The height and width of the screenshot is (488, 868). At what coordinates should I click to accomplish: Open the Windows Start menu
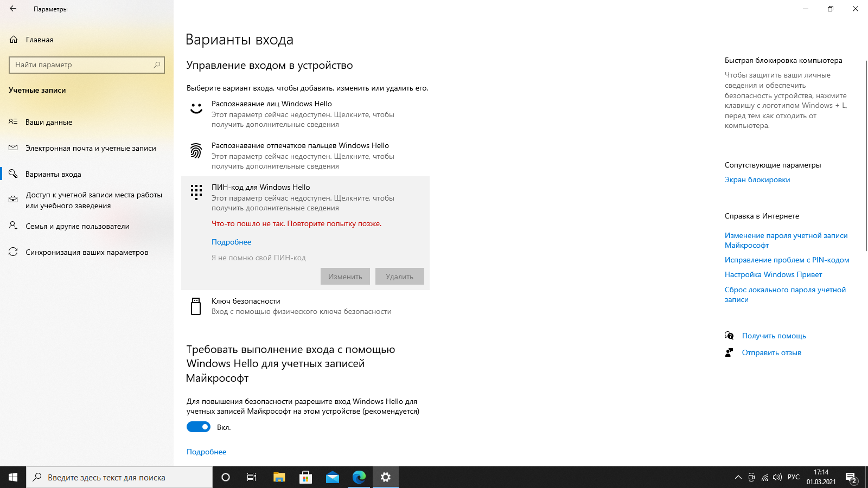(x=13, y=477)
